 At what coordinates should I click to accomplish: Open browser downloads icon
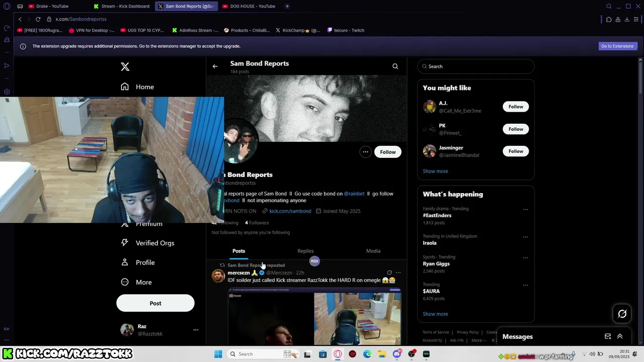(x=627, y=19)
